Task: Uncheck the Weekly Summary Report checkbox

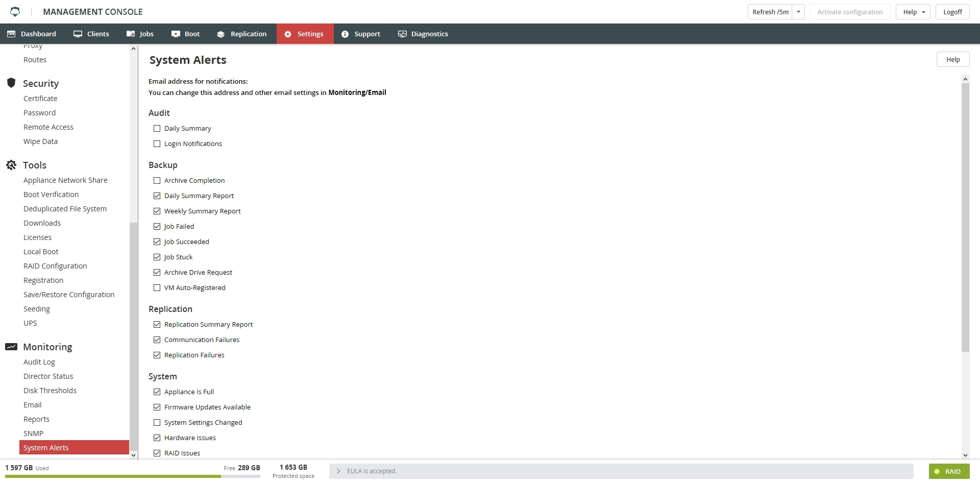Action: coord(157,211)
